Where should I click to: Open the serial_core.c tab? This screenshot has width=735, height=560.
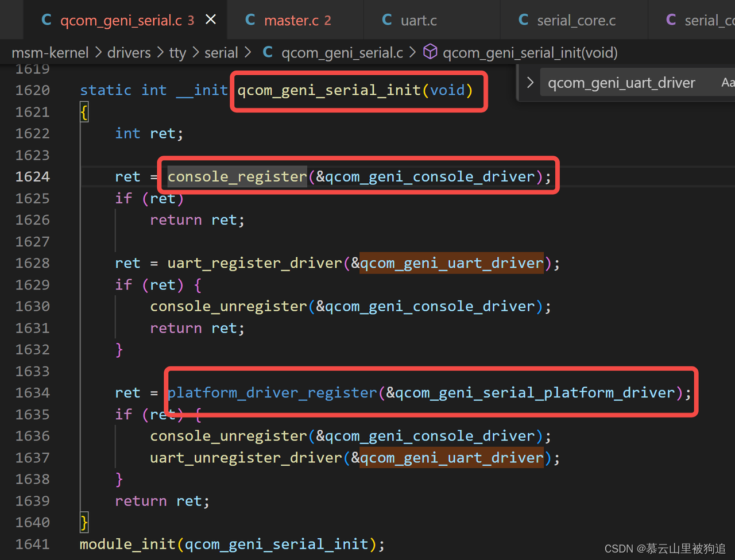[x=574, y=20]
